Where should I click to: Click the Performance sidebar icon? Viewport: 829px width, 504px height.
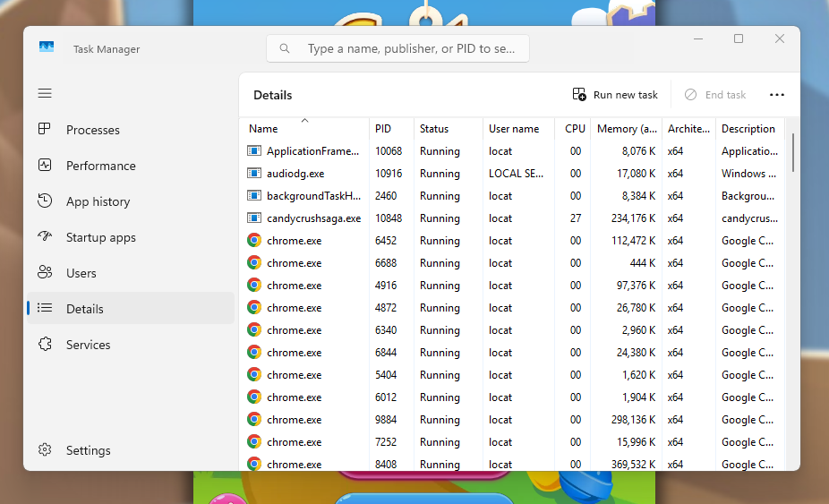[x=45, y=165]
